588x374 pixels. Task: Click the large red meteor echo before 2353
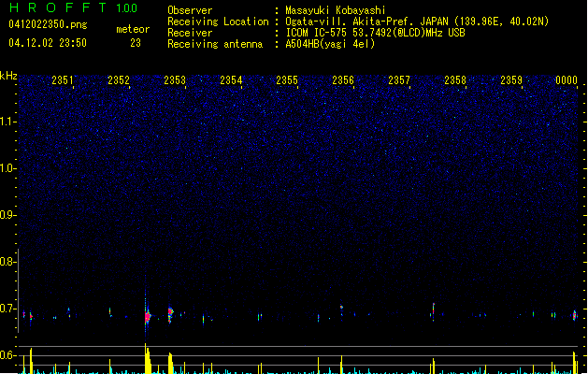tap(147, 316)
